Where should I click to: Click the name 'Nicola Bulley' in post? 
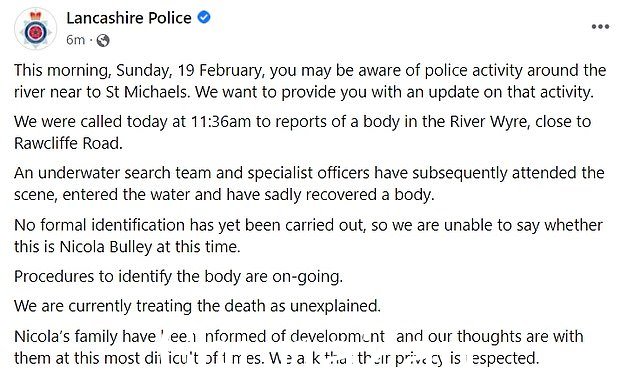[x=106, y=247]
